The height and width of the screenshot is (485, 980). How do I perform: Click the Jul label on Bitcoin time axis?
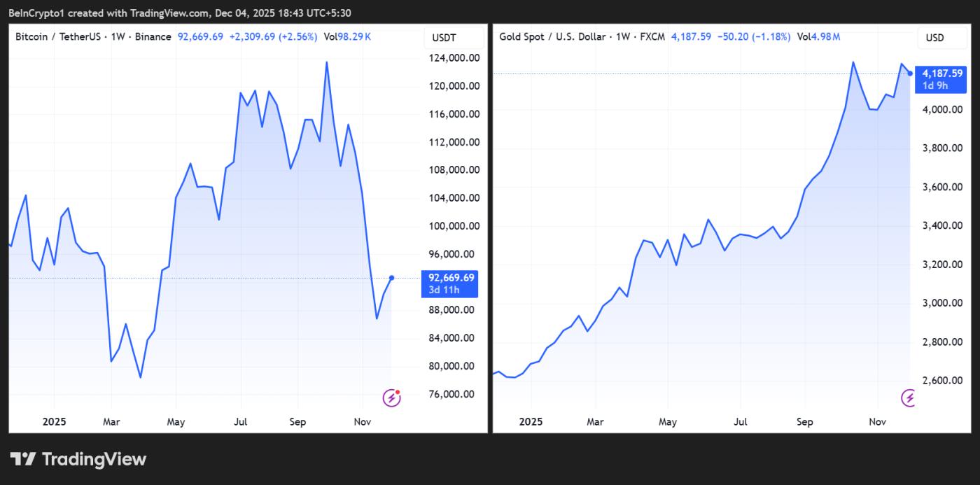click(x=241, y=422)
